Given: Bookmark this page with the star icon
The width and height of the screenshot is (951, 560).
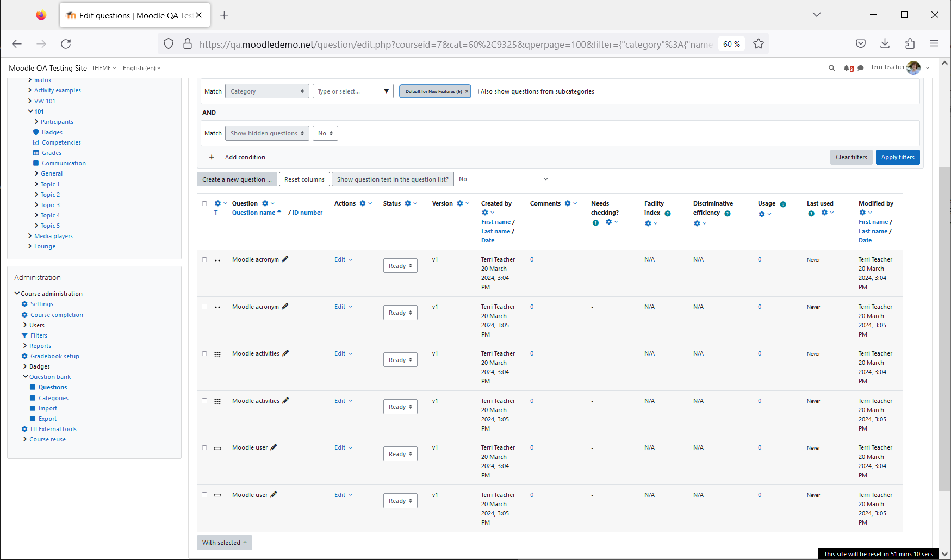Looking at the screenshot, I should [x=759, y=44].
